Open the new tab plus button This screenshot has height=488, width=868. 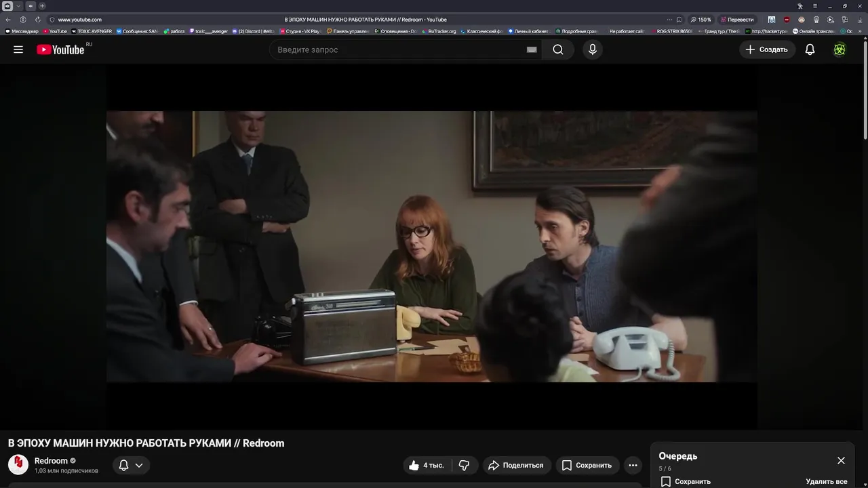(x=42, y=6)
